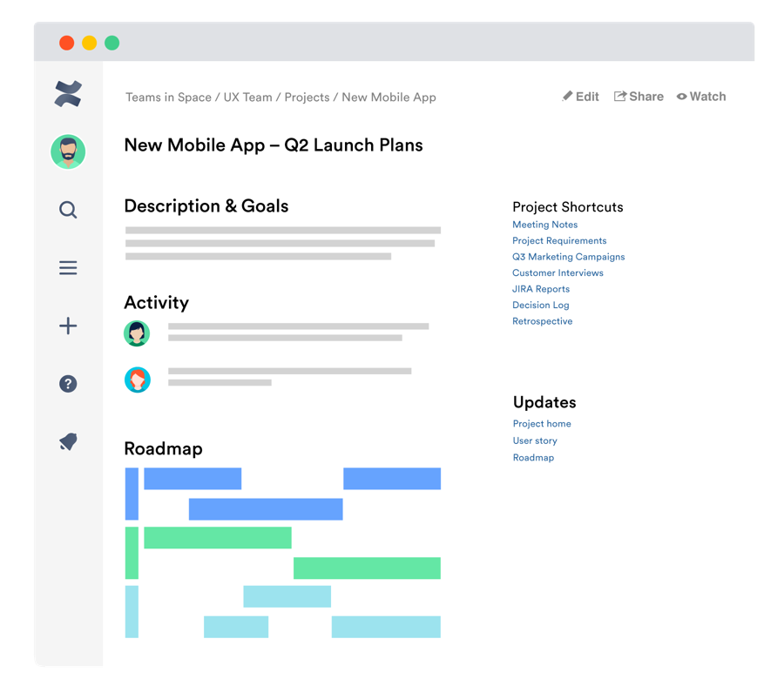Image resolution: width=784 pixels, height=679 pixels.
Task: Open Project home under Updates
Action: click(x=542, y=424)
